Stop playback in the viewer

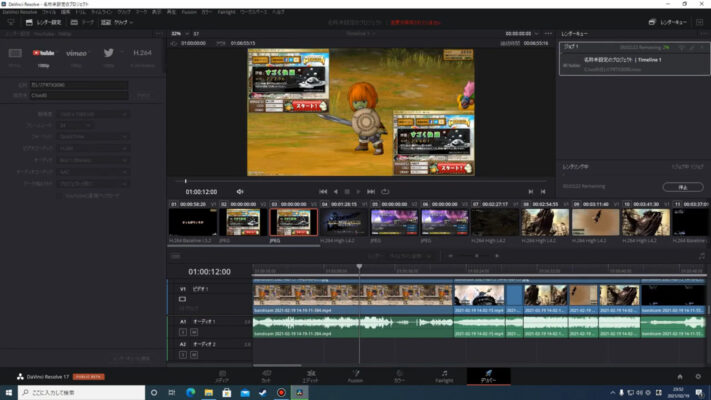point(347,192)
